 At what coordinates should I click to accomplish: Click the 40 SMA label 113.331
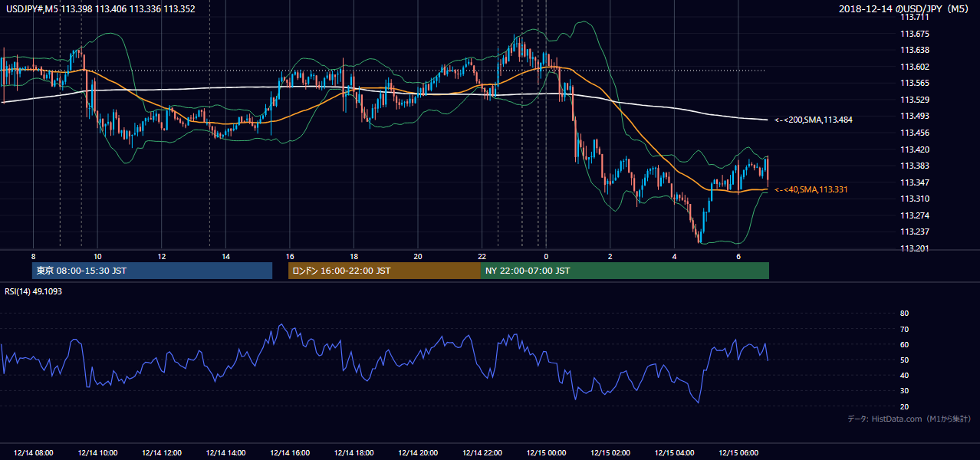pyautogui.click(x=811, y=189)
